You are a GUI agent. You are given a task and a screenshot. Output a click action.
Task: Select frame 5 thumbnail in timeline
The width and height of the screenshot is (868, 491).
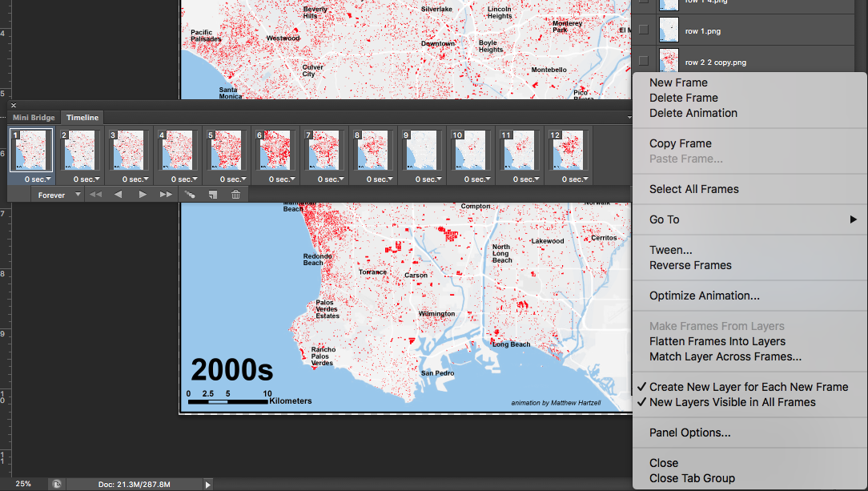227,150
